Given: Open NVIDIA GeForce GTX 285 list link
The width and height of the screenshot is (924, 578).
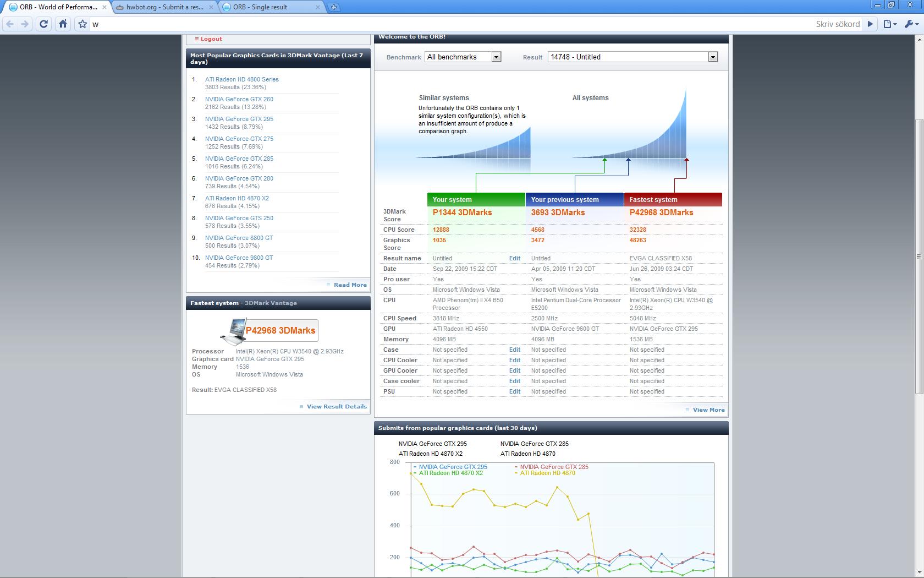Looking at the screenshot, I should [239, 159].
